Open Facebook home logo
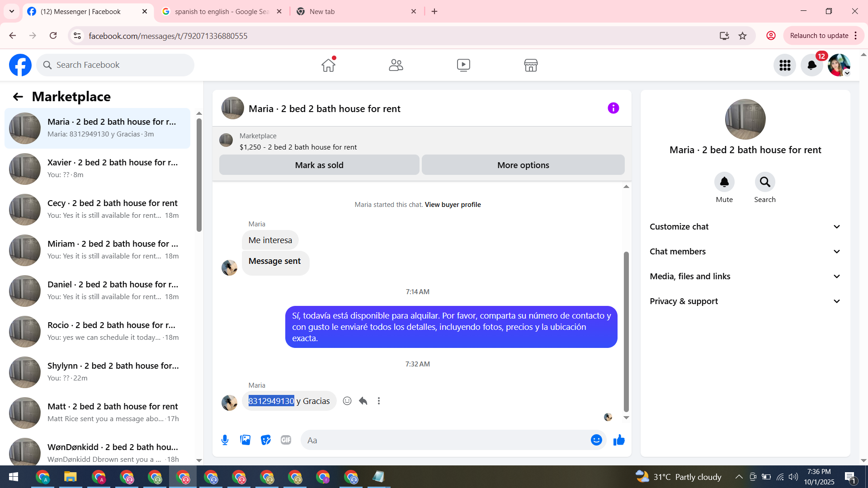Image resolution: width=868 pixels, height=488 pixels. click(x=20, y=65)
